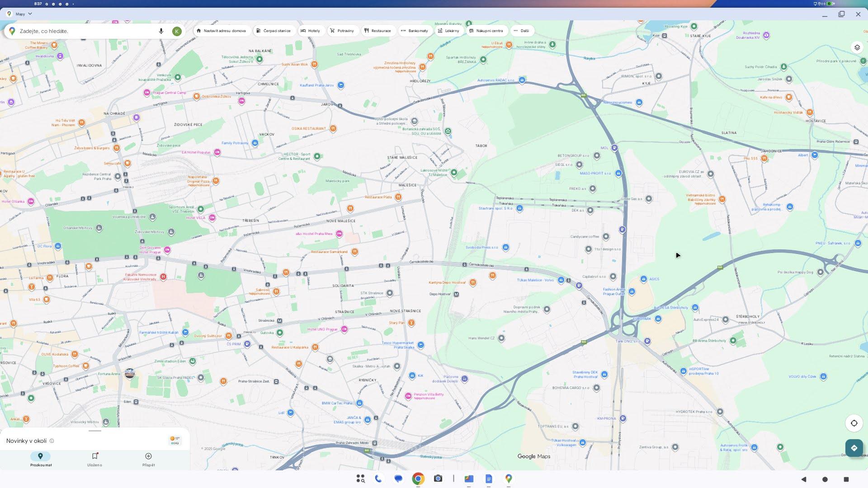Expand the Další categories chip
The image size is (868, 488).
pyautogui.click(x=522, y=31)
